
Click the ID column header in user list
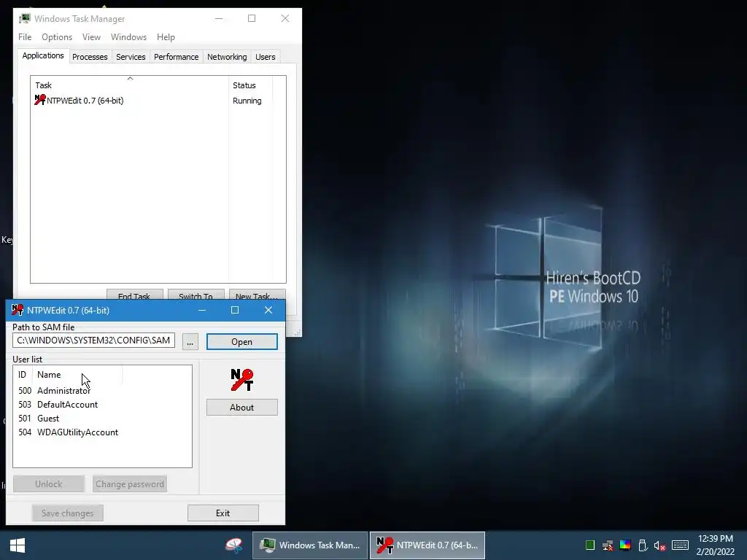click(23, 375)
